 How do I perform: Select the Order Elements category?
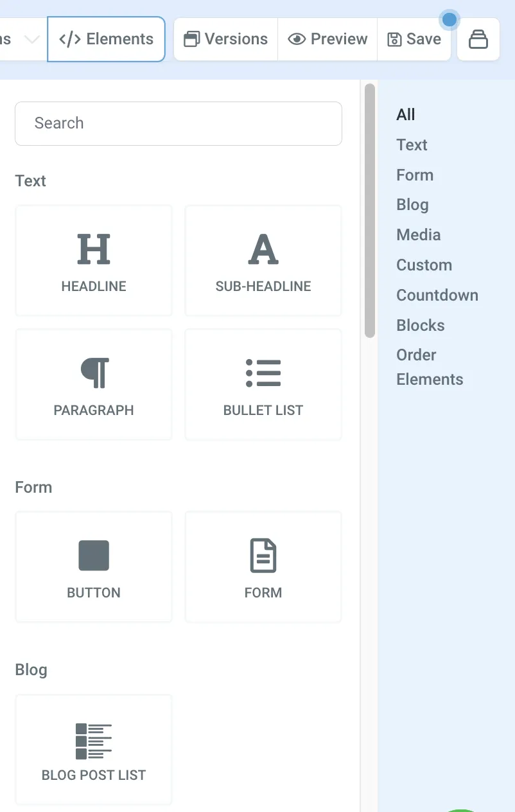(x=430, y=367)
